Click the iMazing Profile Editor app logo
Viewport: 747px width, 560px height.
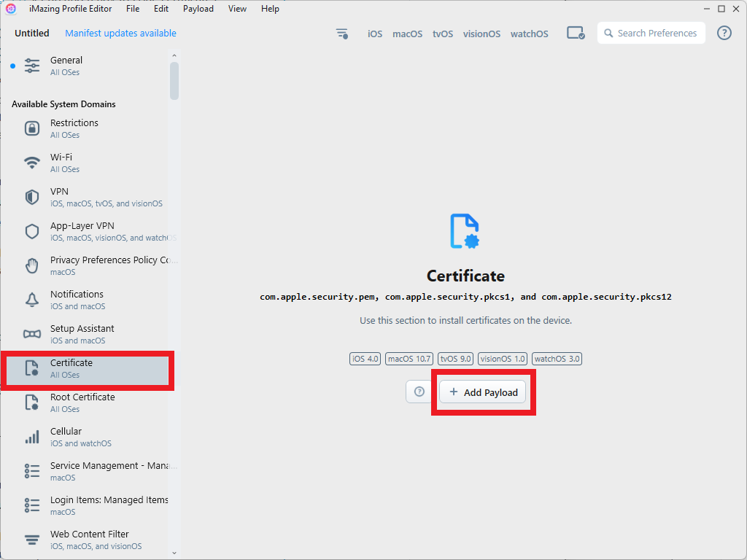point(10,9)
